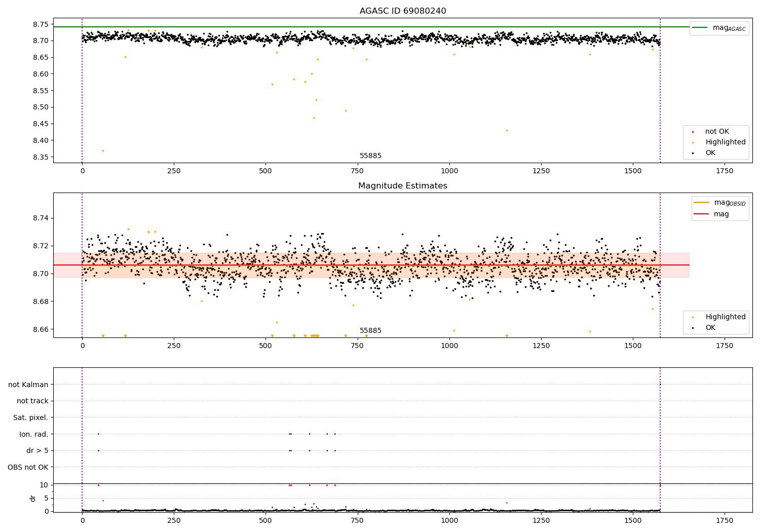This screenshot has height=532, width=760.
Task: Click the 'not track' axis label
Action: pos(32,401)
